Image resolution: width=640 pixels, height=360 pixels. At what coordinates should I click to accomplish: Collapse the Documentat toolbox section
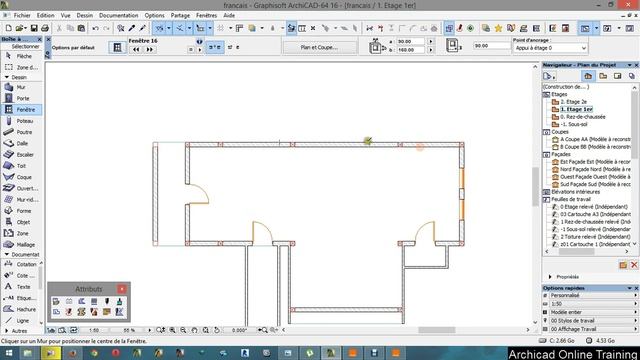7,254
